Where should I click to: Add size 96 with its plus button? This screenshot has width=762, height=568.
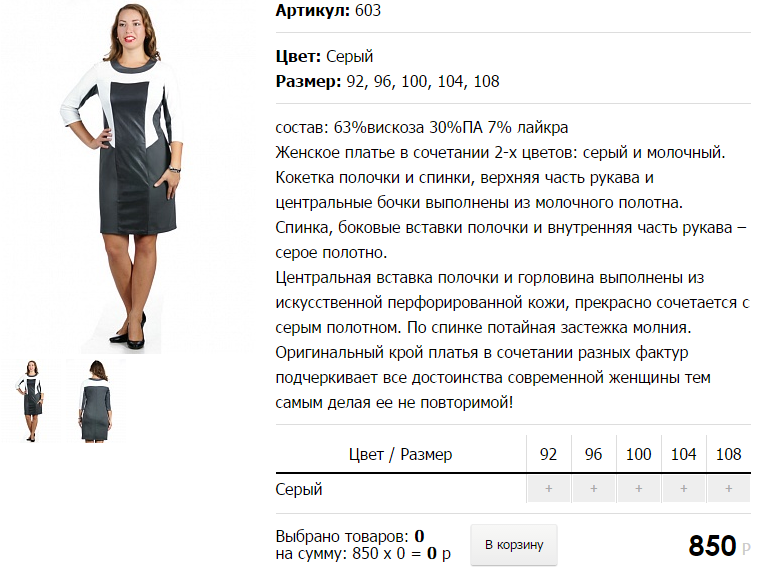pos(594,489)
